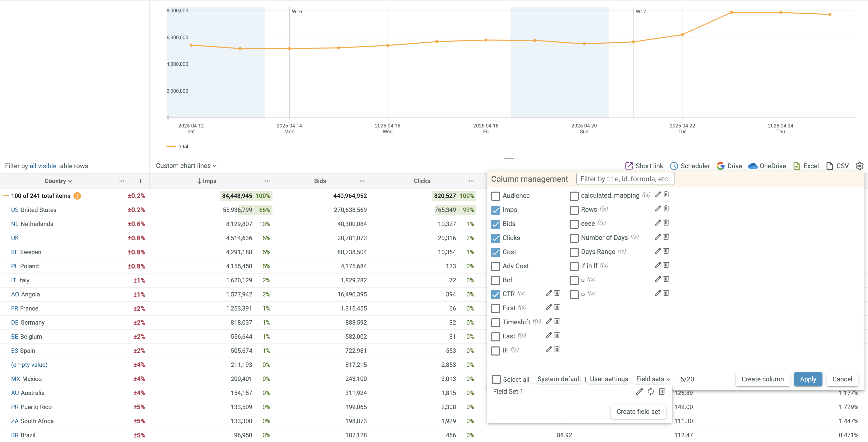This screenshot has width=868, height=442.
Task: Enable the Audience column checkbox
Action: (496, 196)
